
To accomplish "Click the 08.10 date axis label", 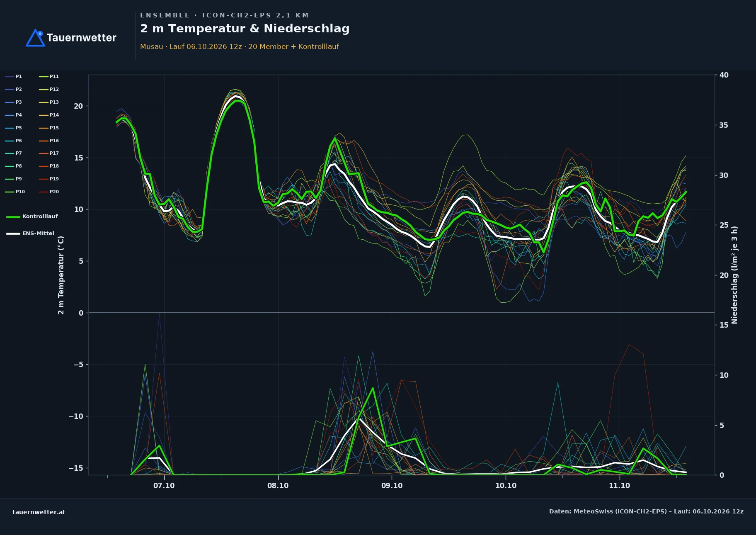I will click(278, 486).
